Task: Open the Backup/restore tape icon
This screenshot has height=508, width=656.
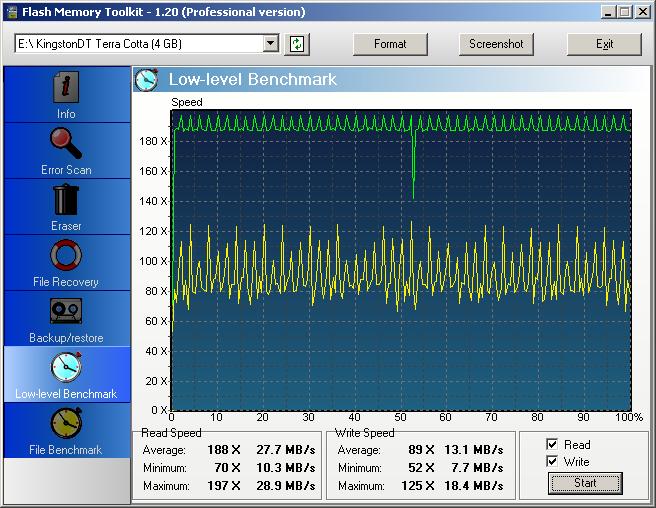Action: [66, 312]
